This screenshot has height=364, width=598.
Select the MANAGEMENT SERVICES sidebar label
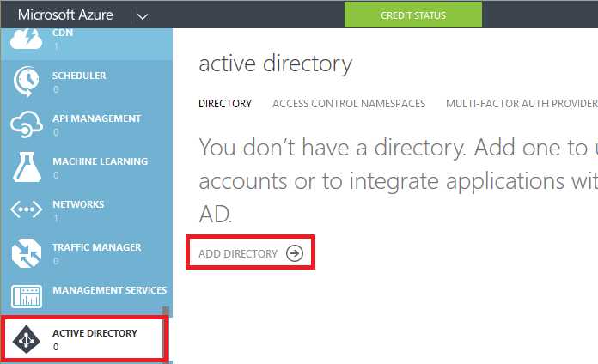click(x=110, y=290)
